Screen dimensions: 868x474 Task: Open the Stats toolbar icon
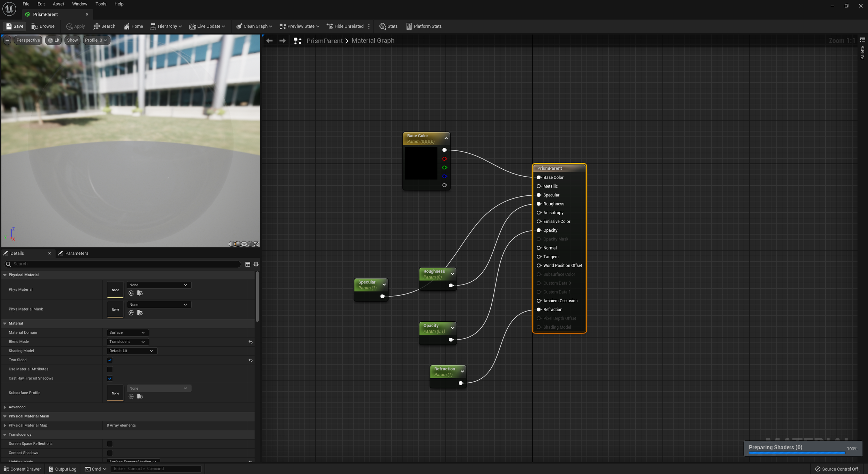pos(382,26)
